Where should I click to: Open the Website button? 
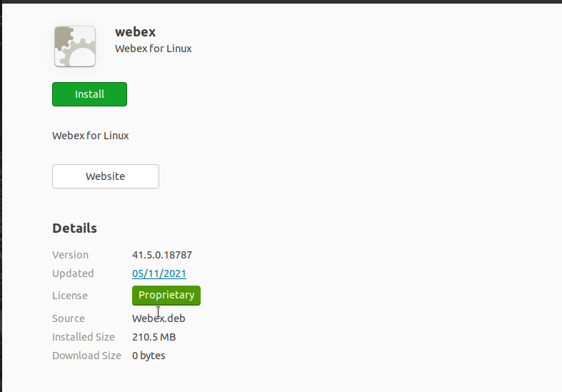click(x=106, y=176)
